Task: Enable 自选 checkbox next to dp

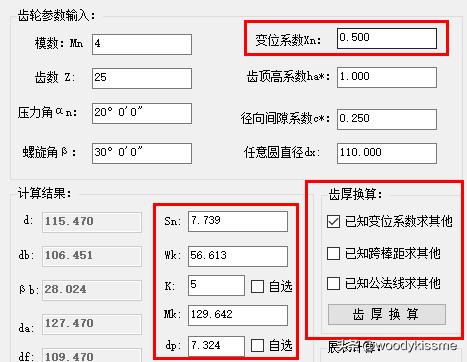Action: pos(257,346)
